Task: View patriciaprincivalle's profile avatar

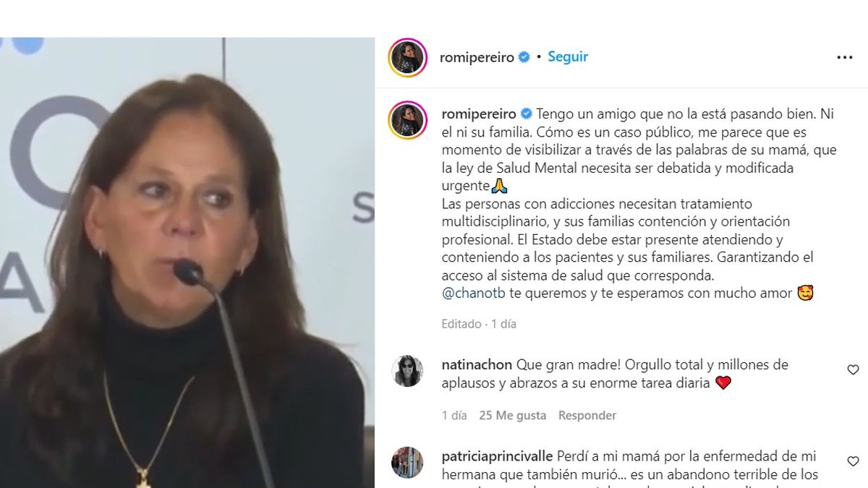Action: pos(407,463)
